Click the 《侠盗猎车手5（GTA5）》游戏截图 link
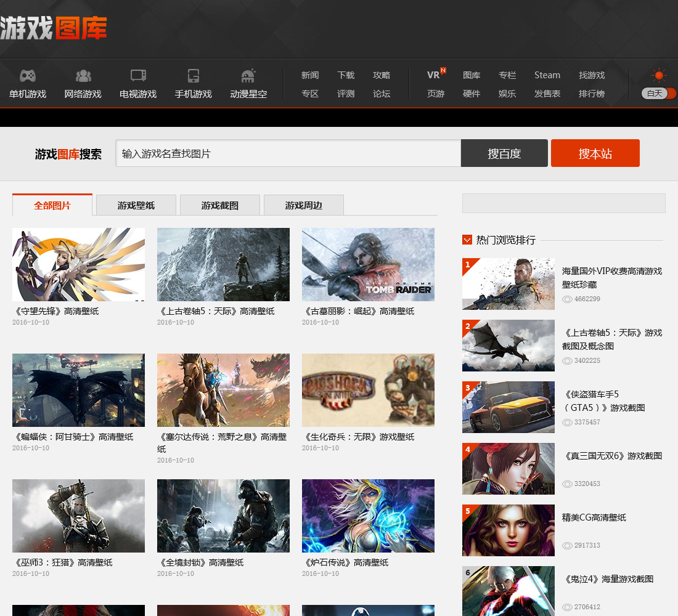The image size is (678, 616). 603,401
